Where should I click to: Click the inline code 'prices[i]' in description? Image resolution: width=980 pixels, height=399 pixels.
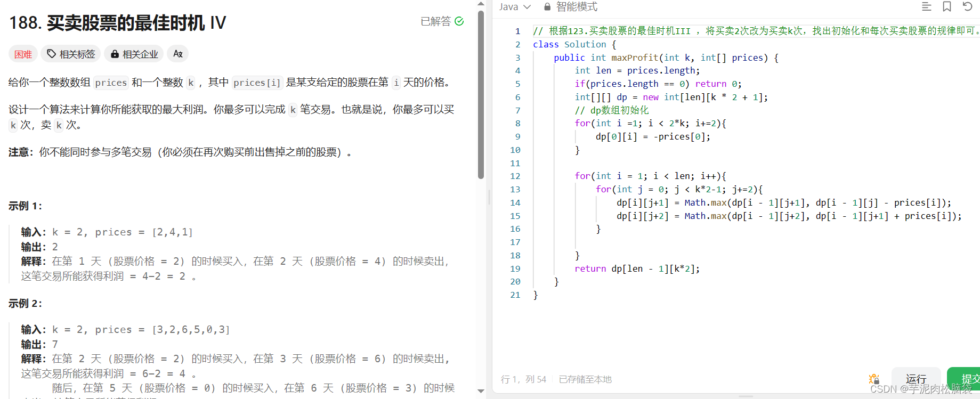tap(257, 83)
